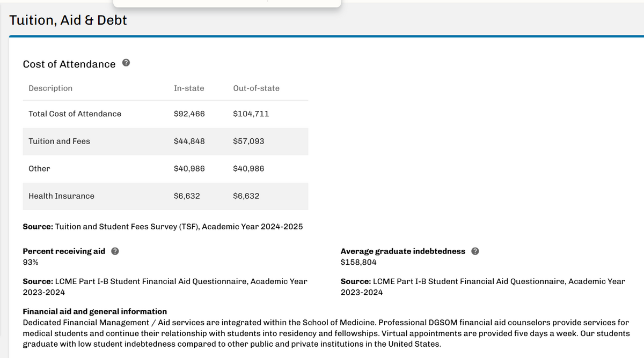Click the "Percent receiving aid" label
Screen dimensions: 644x358
pyautogui.click(x=64, y=251)
